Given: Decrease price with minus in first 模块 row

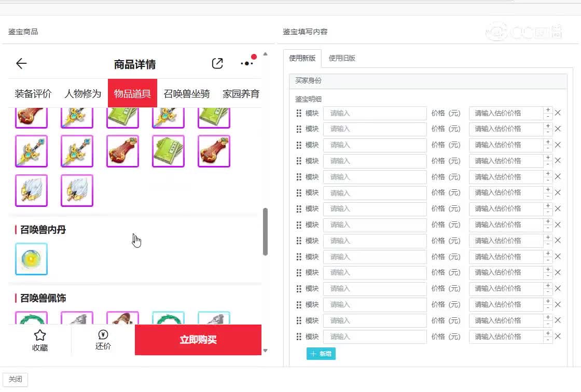Looking at the screenshot, I should [548, 116].
